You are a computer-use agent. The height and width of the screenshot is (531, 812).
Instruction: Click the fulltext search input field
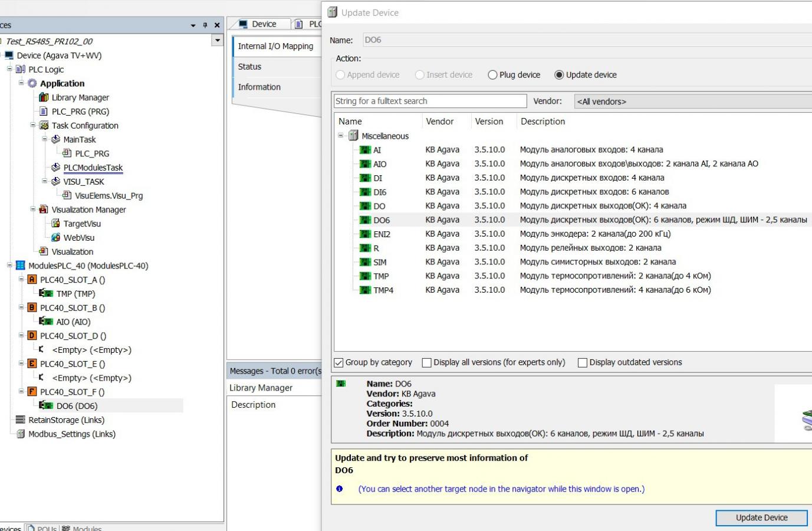430,101
